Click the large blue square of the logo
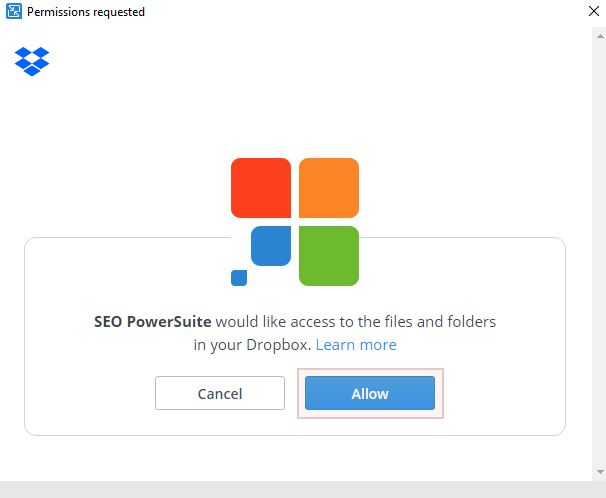The width and height of the screenshot is (606, 498). pyautogui.click(x=271, y=246)
